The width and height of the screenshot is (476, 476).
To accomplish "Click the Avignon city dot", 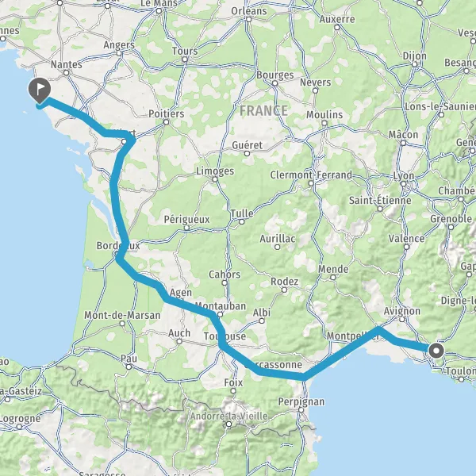I will click(402, 320).
